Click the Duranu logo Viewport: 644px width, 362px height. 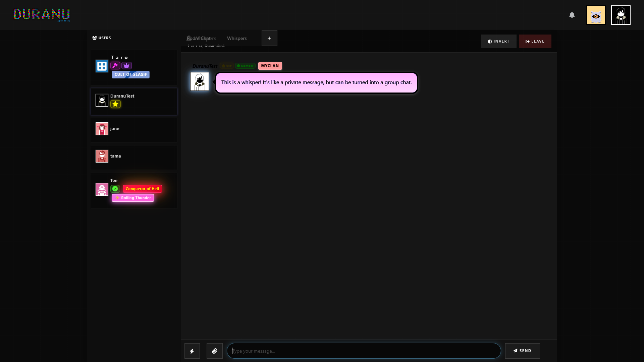point(42,14)
